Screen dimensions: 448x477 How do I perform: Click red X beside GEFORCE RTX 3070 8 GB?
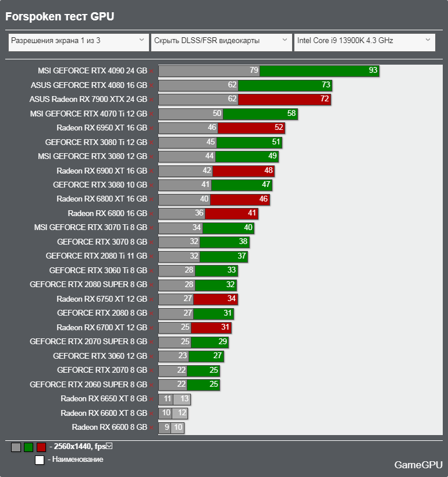pos(151,242)
